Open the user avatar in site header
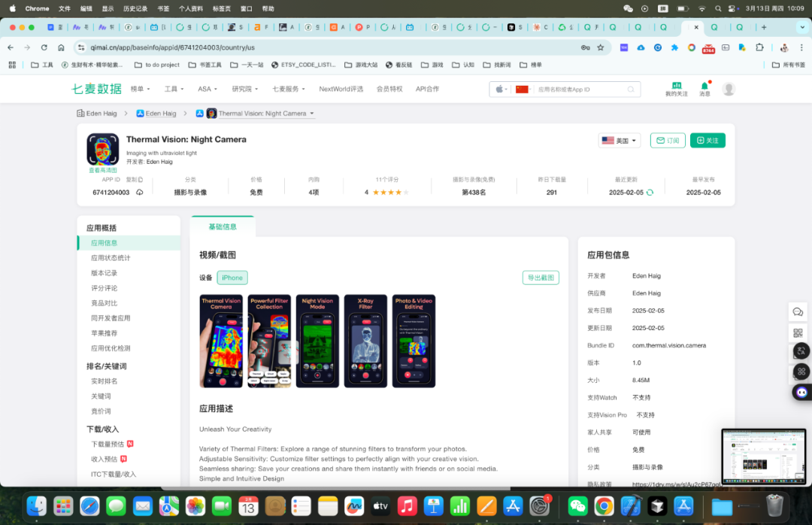This screenshot has width=812, height=525. [729, 90]
